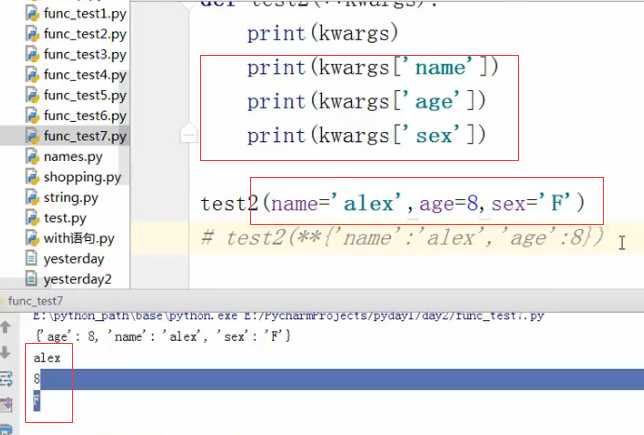Toggle soft-wrap in the run output toolbar

point(6,378)
